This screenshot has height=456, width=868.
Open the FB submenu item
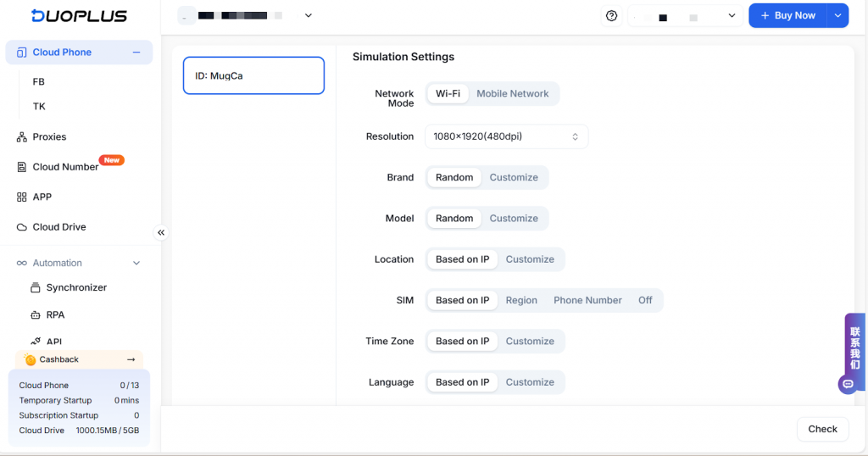point(39,82)
